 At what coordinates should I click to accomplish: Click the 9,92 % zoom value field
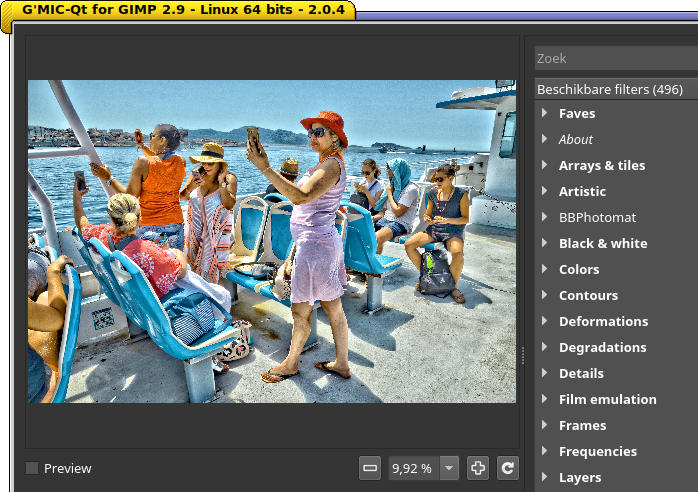(x=414, y=468)
